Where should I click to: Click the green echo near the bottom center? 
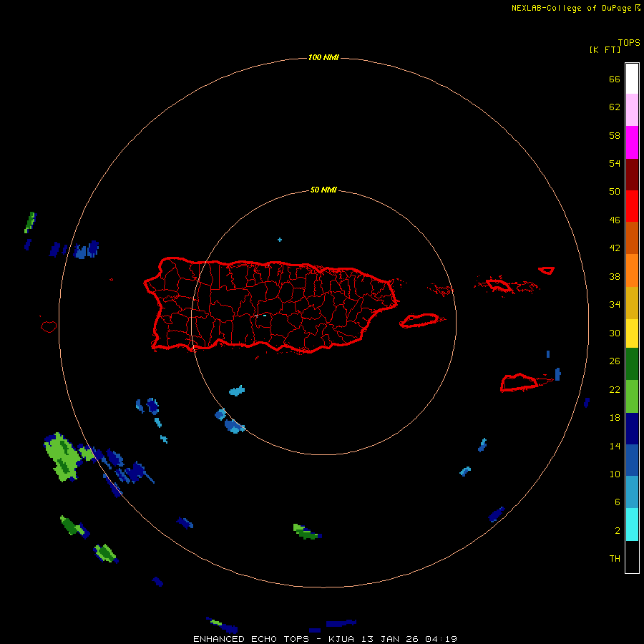(306, 532)
